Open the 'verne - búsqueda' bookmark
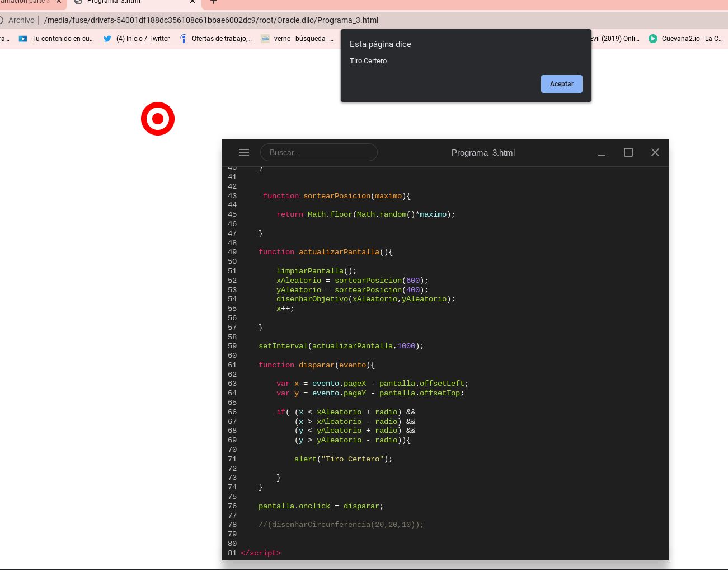The image size is (728, 570). pos(297,39)
